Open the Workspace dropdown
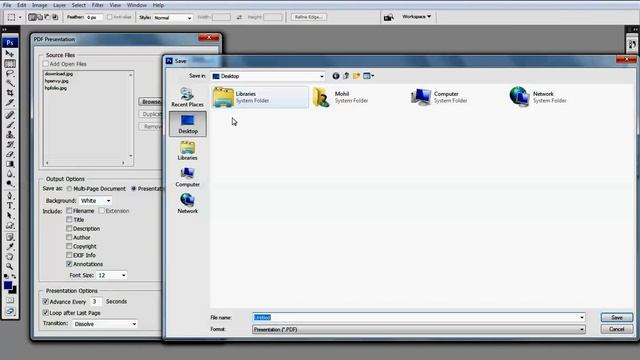Image resolution: width=640 pixels, height=360 pixels. (x=416, y=17)
